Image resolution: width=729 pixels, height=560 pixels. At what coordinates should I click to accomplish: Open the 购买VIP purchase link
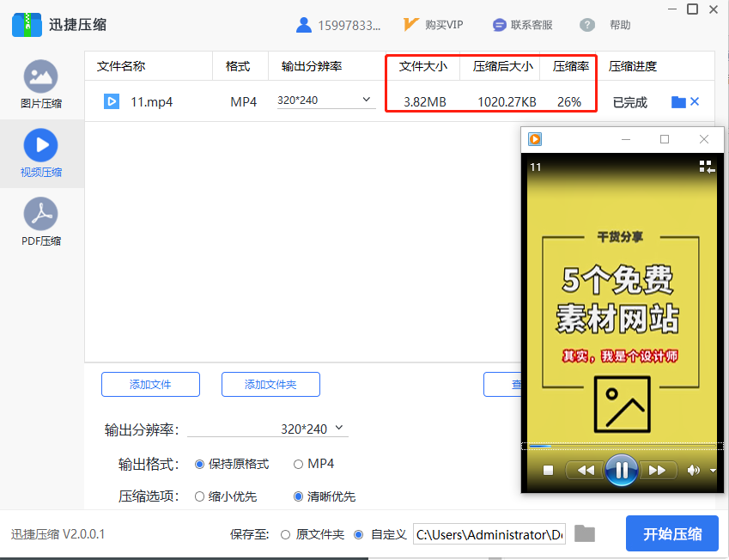444,25
